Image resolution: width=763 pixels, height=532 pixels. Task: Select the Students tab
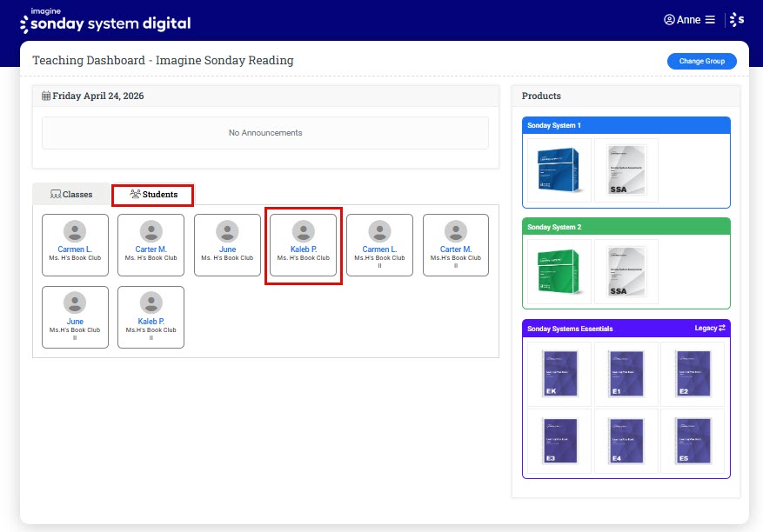pos(153,194)
